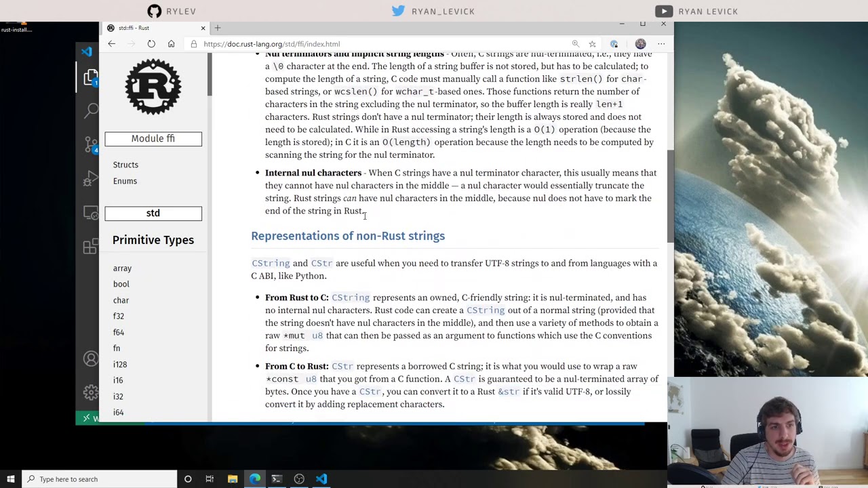Reload the Rust docs page

pos(151,44)
